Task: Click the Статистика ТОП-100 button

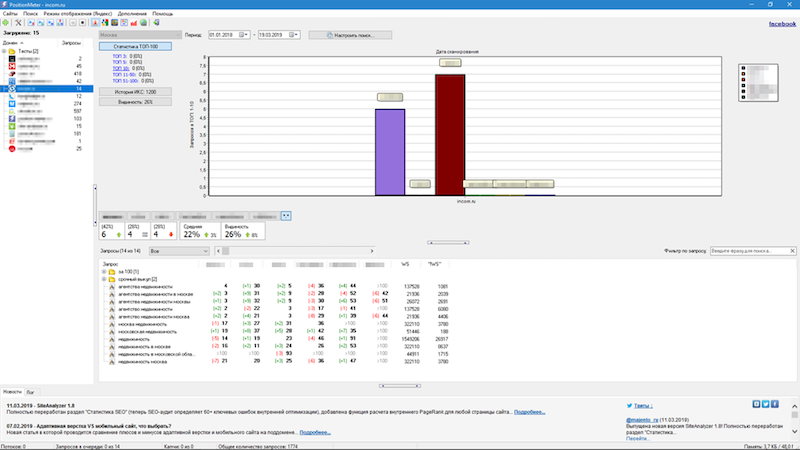Action: coord(135,46)
